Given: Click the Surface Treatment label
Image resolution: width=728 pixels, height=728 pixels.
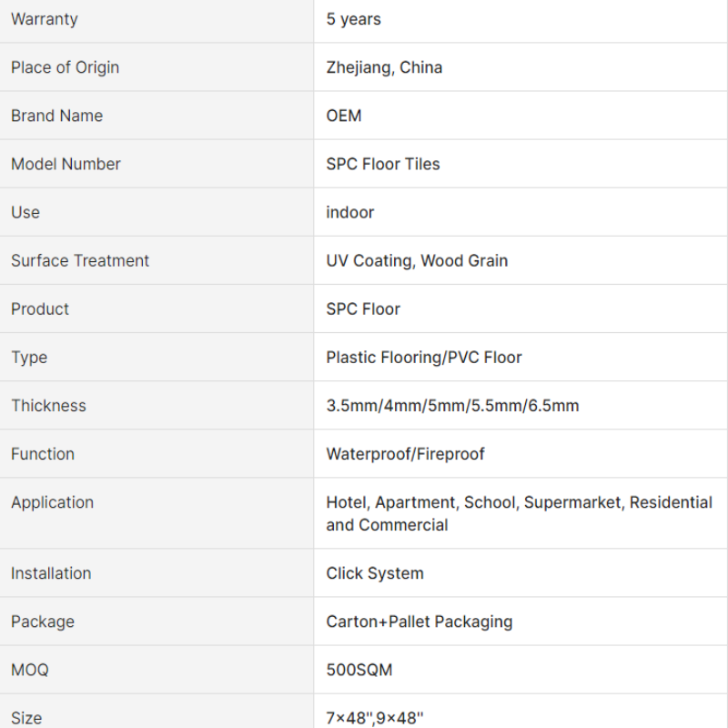Looking at the screenshot, I should point(80,260).
